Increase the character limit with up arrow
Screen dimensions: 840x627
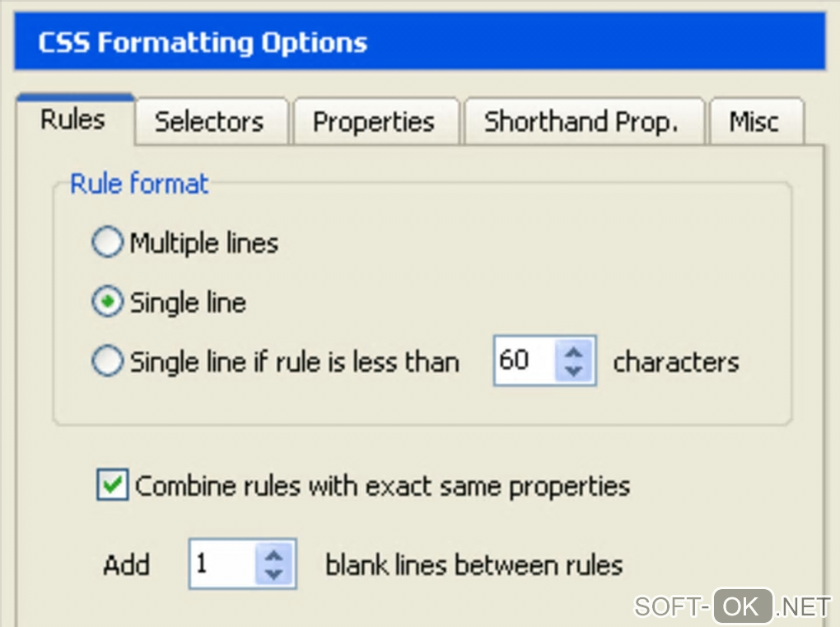click(575, 352)
